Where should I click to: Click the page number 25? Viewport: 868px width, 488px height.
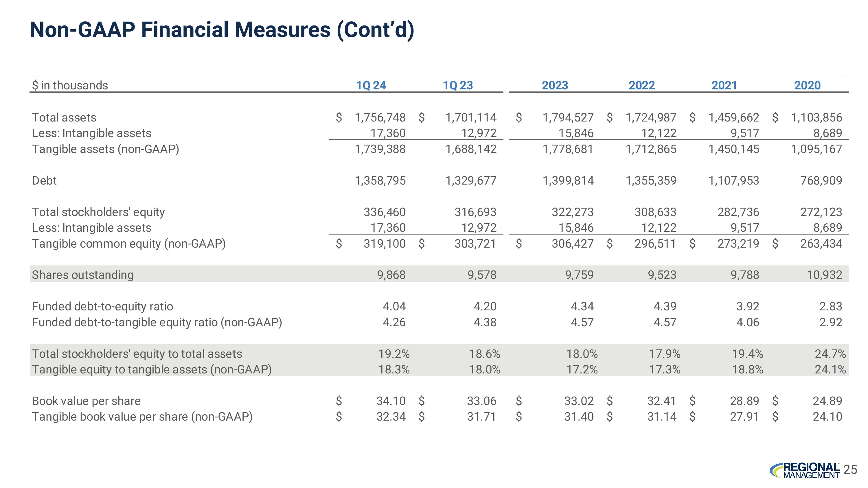pyautogui.click(x=850, y=469)
